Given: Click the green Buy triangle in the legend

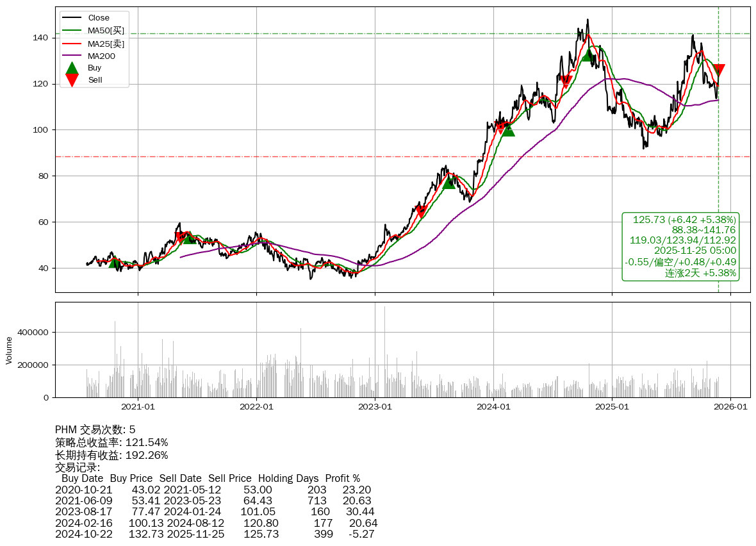Looking at the screenshot, I should 72,68.
